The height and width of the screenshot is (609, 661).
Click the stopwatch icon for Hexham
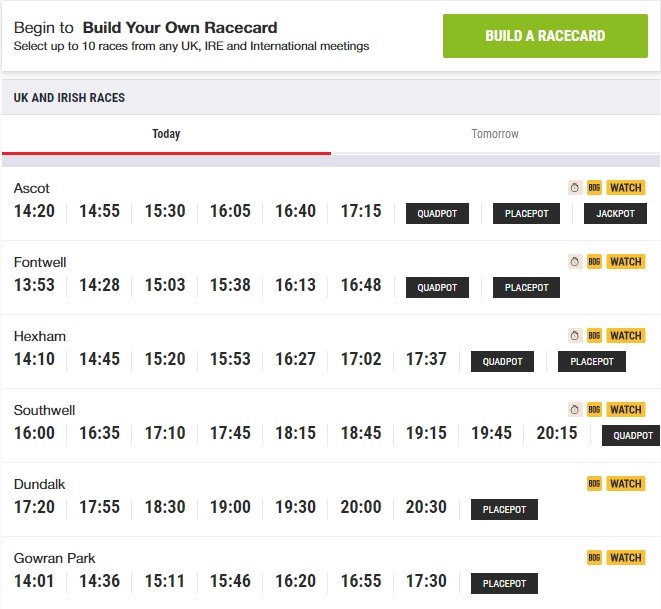575,336
